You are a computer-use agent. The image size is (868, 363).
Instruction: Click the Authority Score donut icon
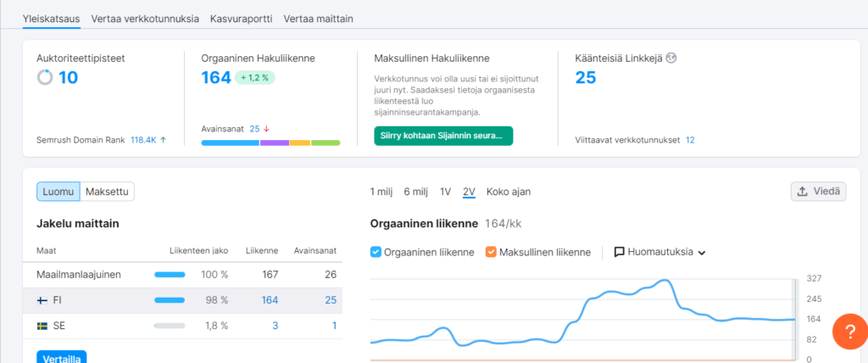[x=45, y=77]
